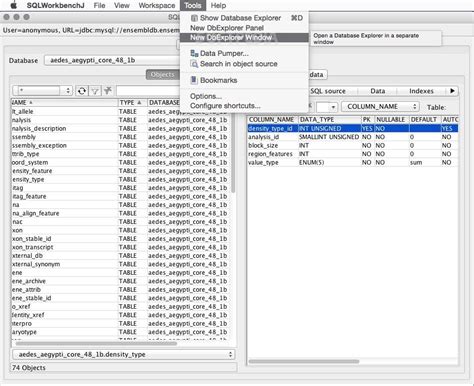Click the column definitions horizontal scrollbar
474x386 pixels.
[x=304, y=361]
